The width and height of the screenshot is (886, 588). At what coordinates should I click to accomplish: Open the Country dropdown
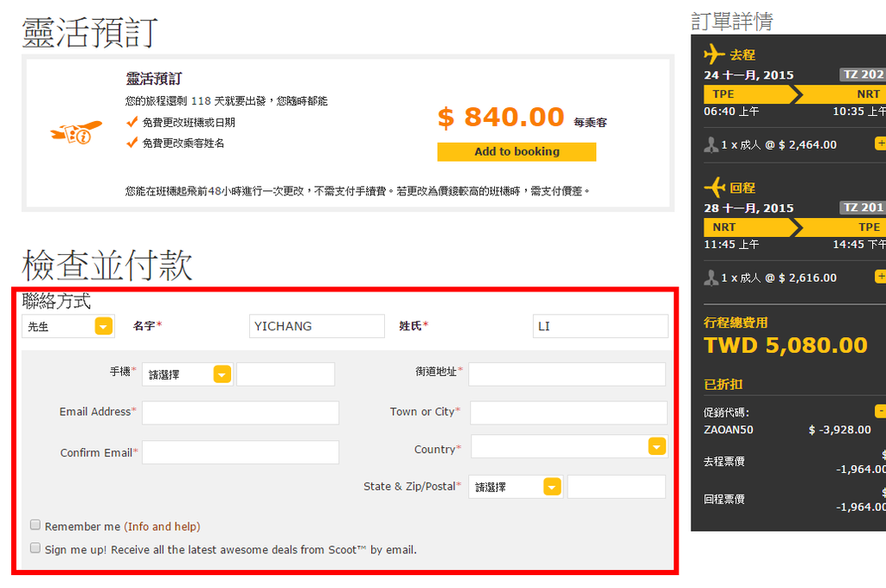pyautogui.click(x=569, y=446)
